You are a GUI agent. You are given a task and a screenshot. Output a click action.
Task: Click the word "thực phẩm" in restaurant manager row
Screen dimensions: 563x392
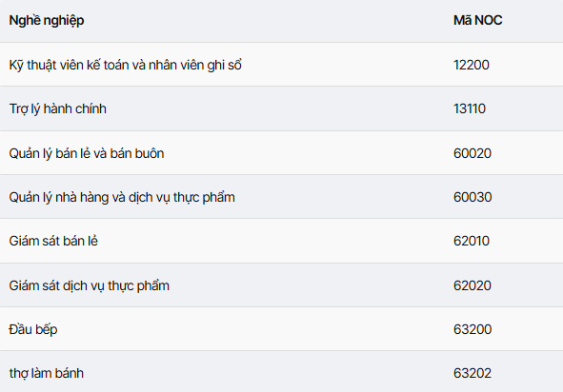click(204, 198)
